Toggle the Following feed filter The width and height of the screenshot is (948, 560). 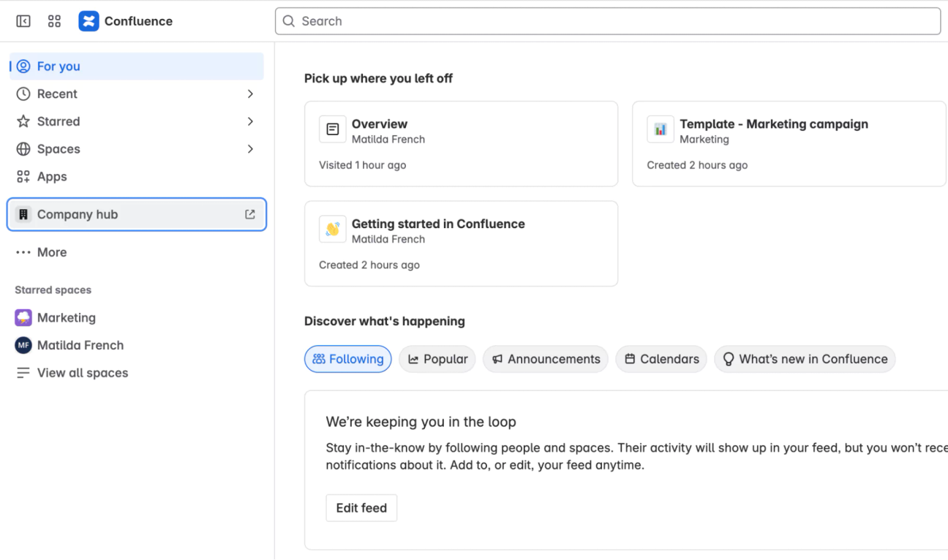[347, 359]
